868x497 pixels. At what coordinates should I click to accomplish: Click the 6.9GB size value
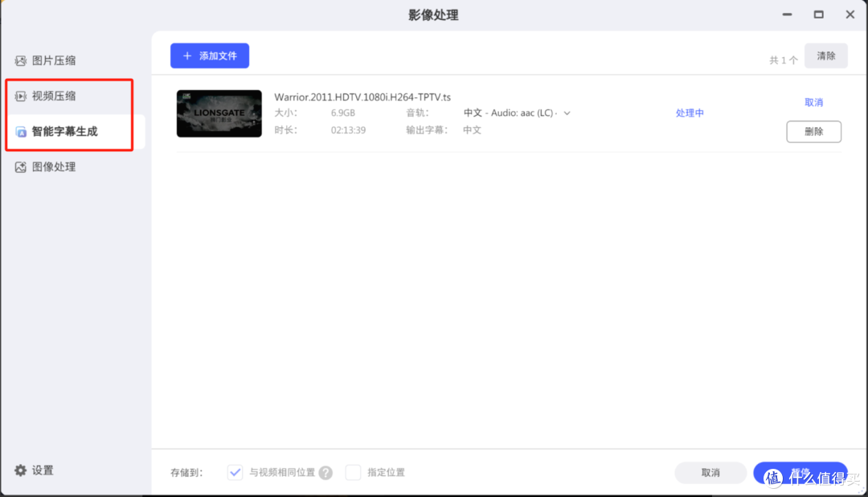[x=343, y=113]
